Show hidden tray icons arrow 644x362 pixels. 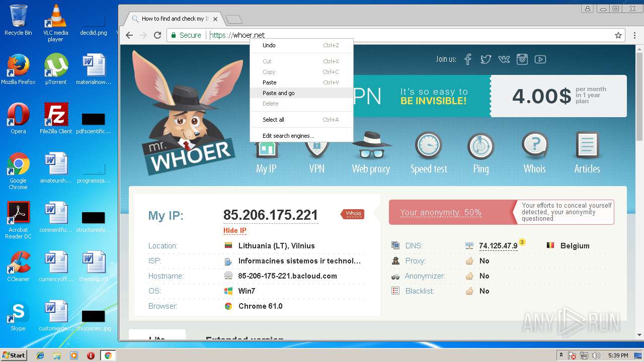pos(561,355)
